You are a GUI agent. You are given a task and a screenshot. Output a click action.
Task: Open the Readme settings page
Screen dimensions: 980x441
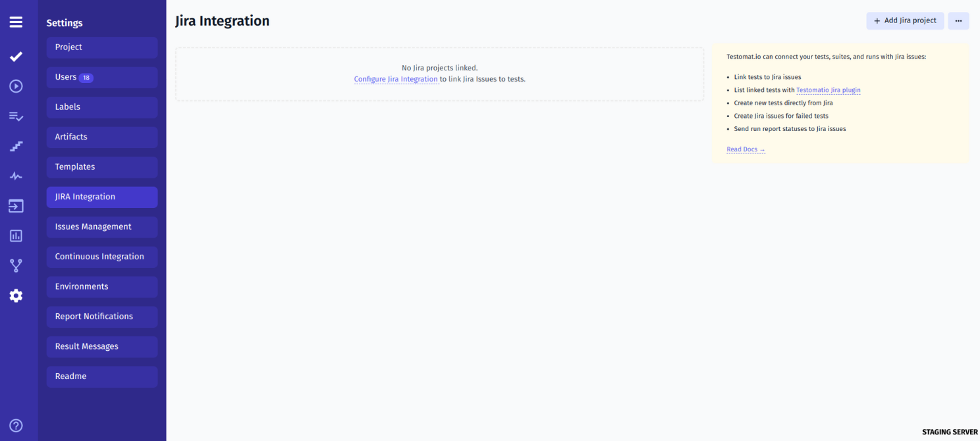click(101, 376)
